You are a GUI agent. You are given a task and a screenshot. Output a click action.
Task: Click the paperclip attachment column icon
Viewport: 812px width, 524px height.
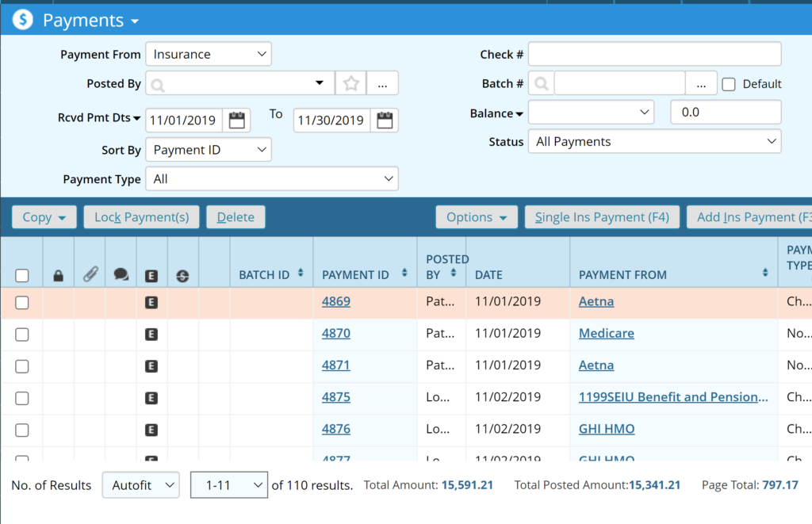pos(90,275)
